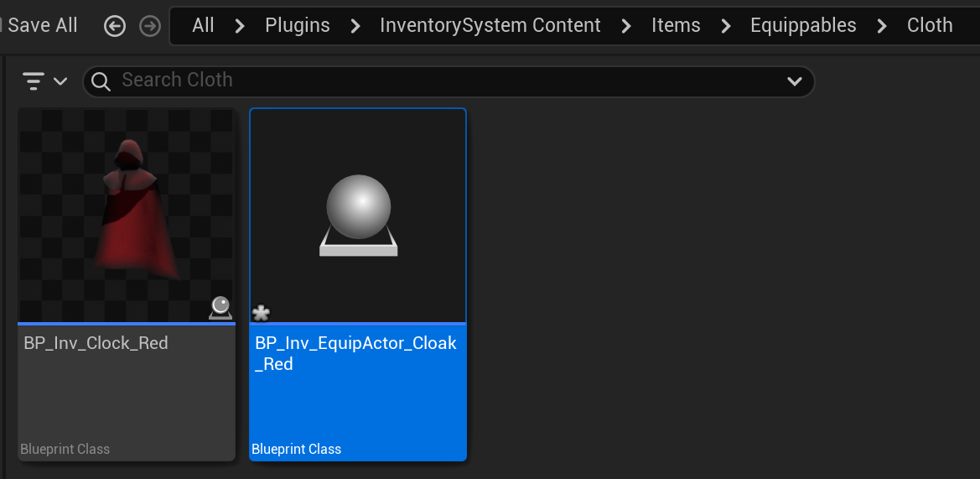Screen dimensions: 980x479
Task: Open the filter options icon
Action: tap(34, 81)
